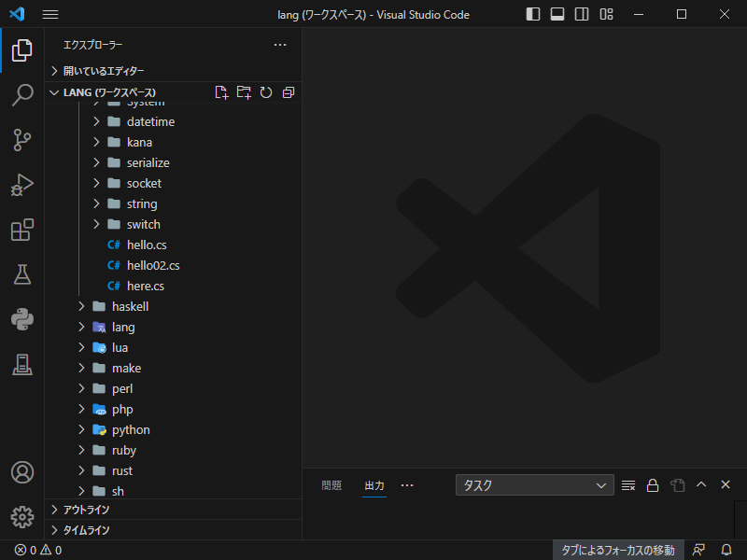Maximize the panel size
Screen dimensions: 747x560
(x=701, y=484)
